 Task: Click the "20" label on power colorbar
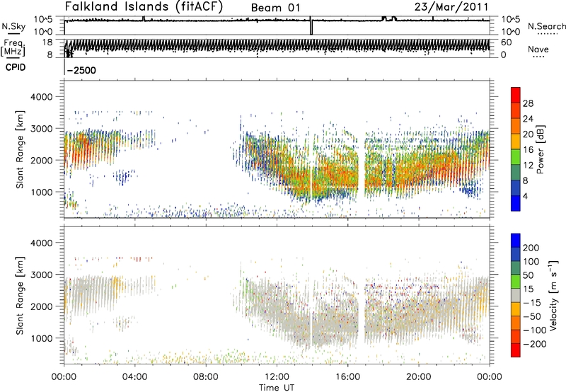tap(528, 134)
